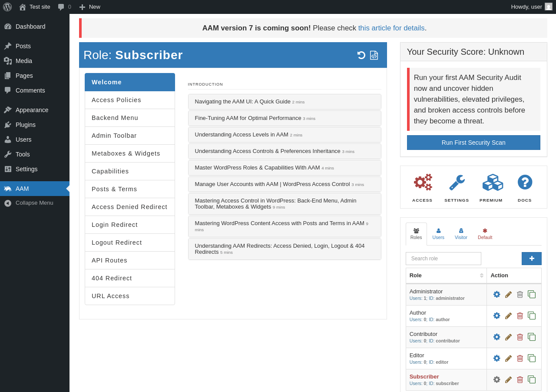Click the user avatar in admin bar
Image resolution: width=556 pixels, height=392 pixels.
tap(549, 7)
